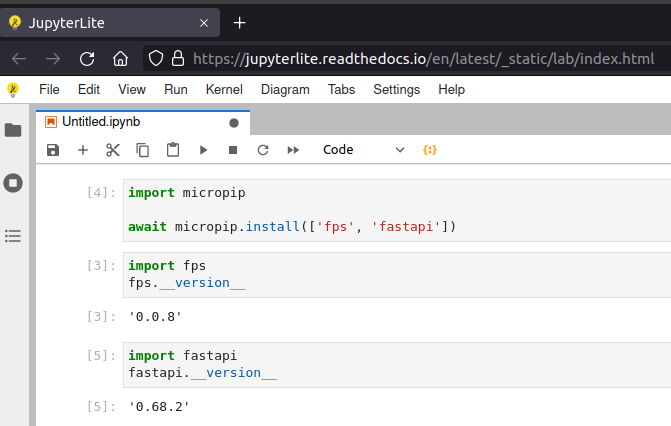Viewport: 671px width, 426px height.
Task: Run the selected cell with play icon
Action: tap(203, 150)
